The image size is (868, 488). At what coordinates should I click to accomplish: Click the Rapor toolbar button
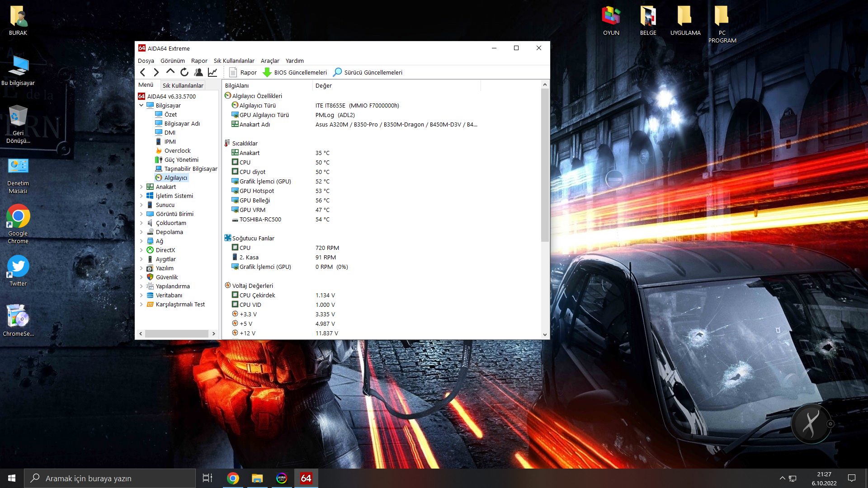pyautogui.click(x=243, y=72)
